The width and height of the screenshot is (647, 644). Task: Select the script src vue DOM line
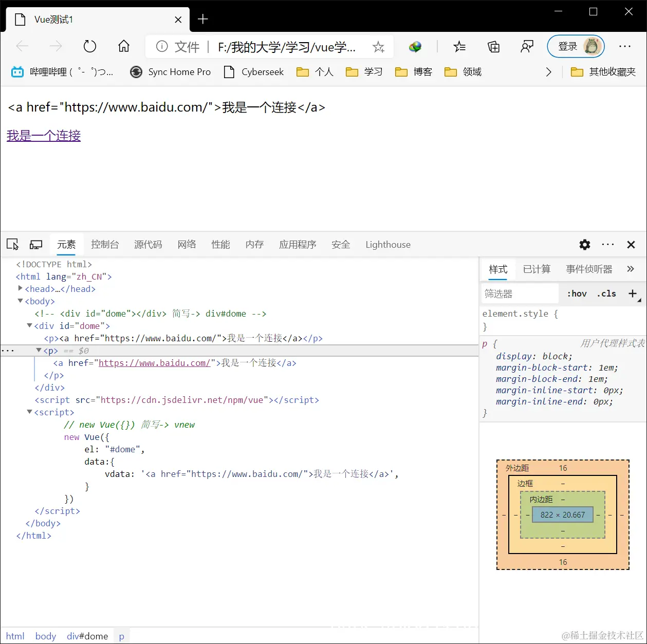(177, 400)
